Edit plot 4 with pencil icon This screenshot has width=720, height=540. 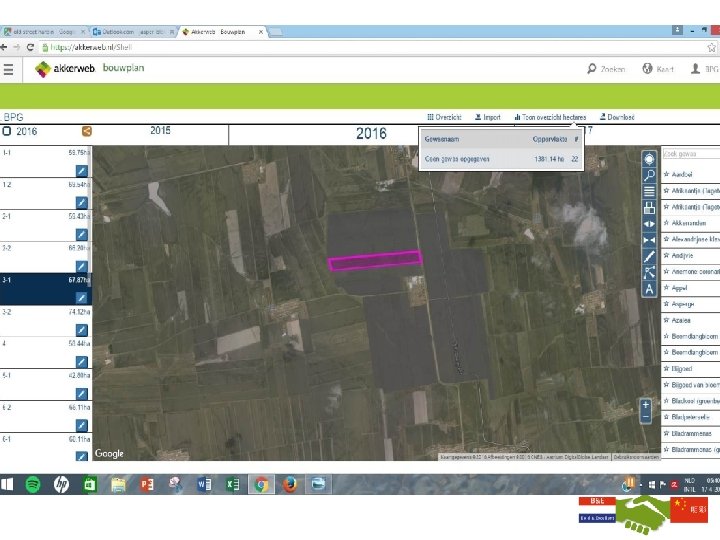[81, 362]
